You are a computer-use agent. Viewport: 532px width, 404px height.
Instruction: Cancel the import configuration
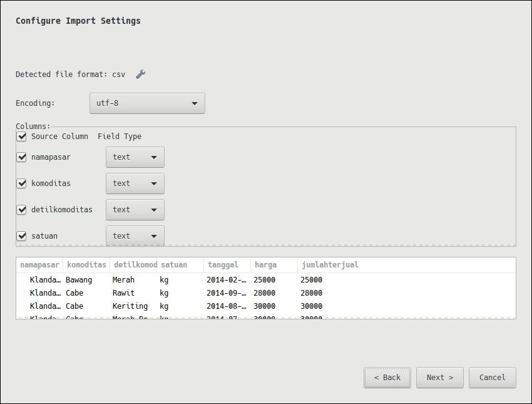pos(492,378)
